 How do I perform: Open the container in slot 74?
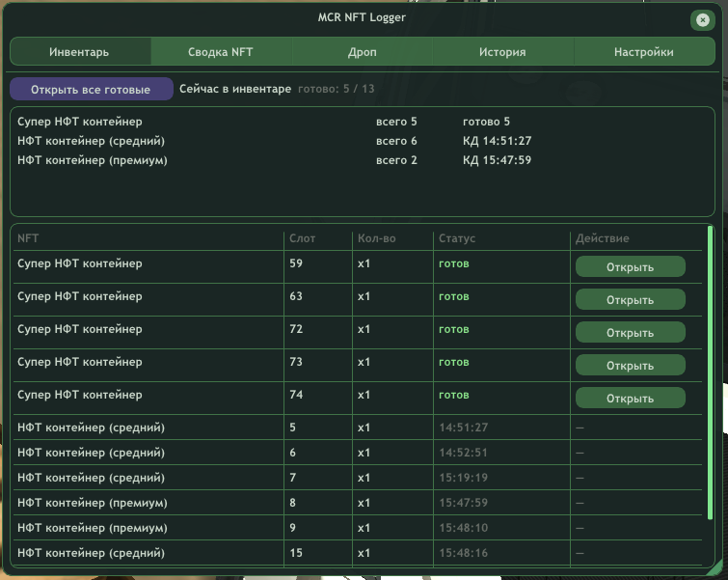pos(630,399)
